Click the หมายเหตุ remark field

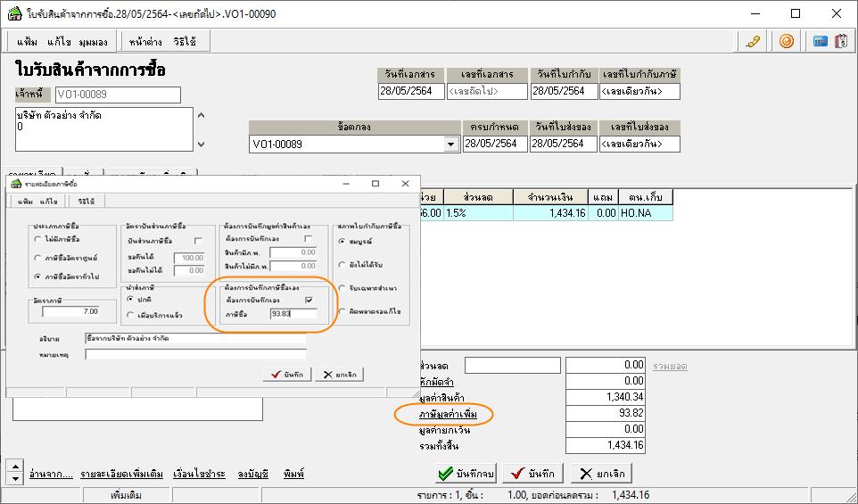[x=195, y=355]
